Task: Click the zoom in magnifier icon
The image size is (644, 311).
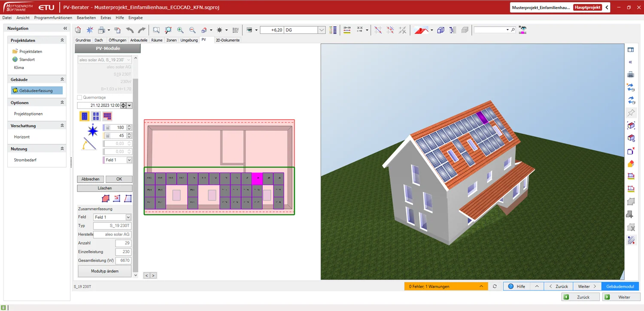Action: (180, 30)
